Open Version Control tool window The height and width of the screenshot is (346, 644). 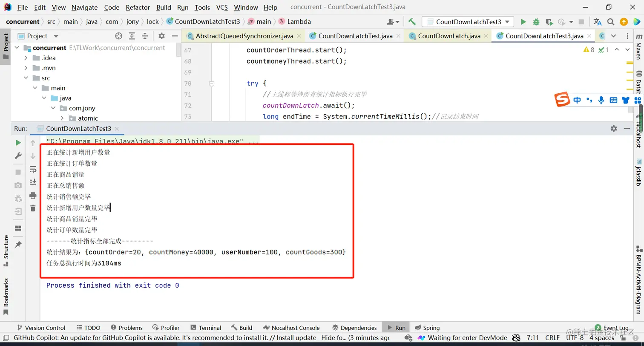tap(41, 328)
